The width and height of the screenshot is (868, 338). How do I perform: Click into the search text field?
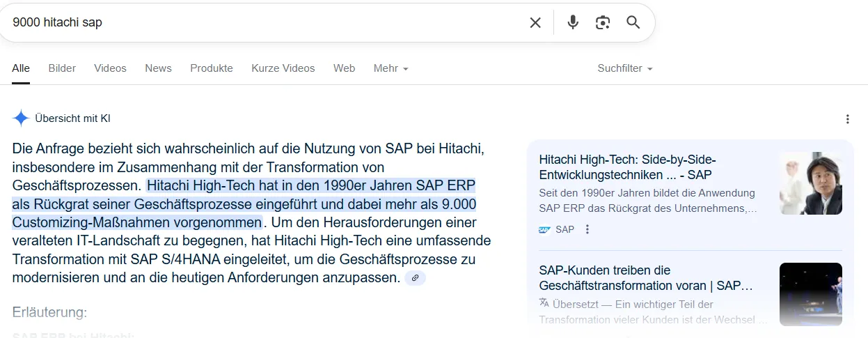(265, 22)
